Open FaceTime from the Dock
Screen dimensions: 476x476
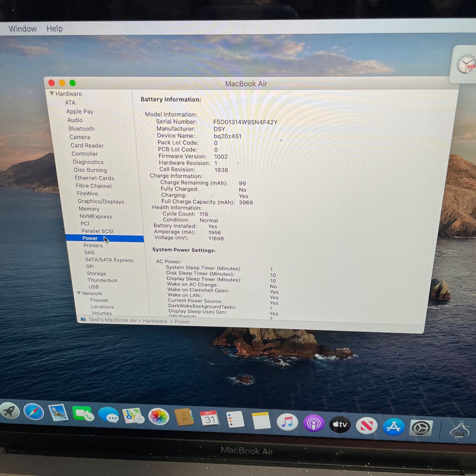click(x=83, y=414)
